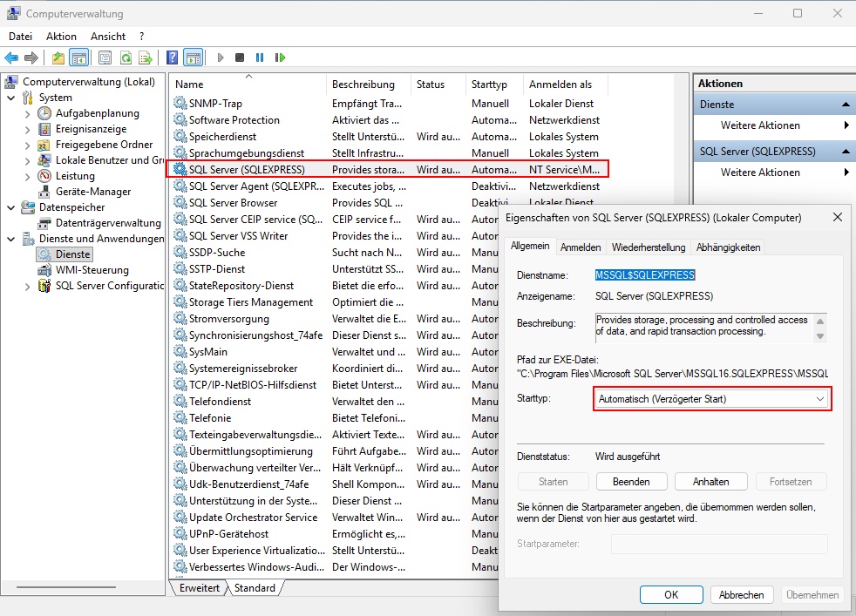Open the Aktion menu

click(61, 37)
